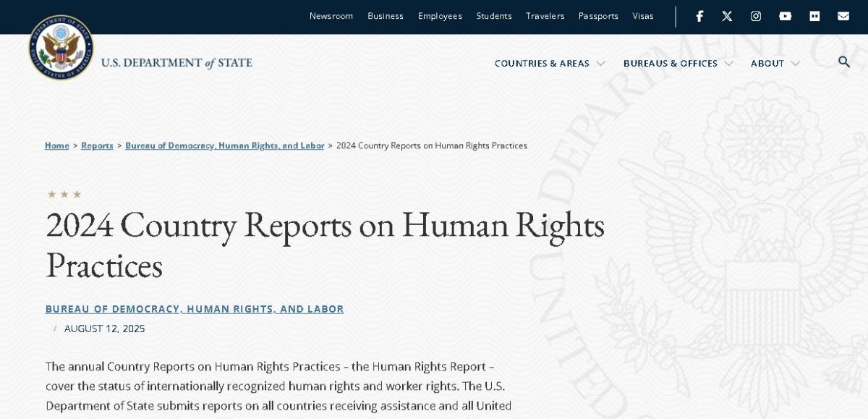This screenshot has height=419, width=868.
Task: Open the Visas top menu item
Action: click(642, 16)
